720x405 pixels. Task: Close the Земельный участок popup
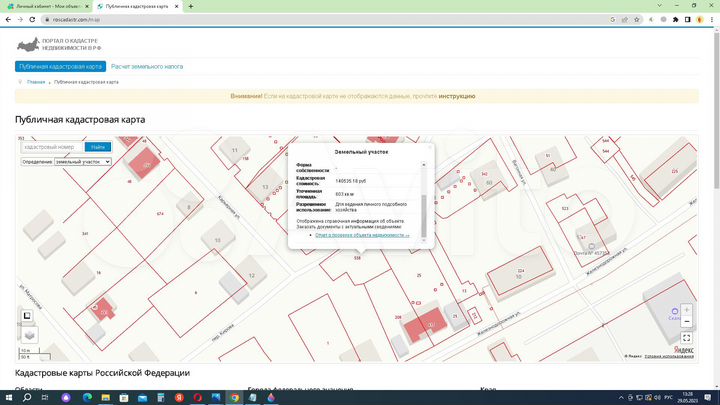pos(430,146)
